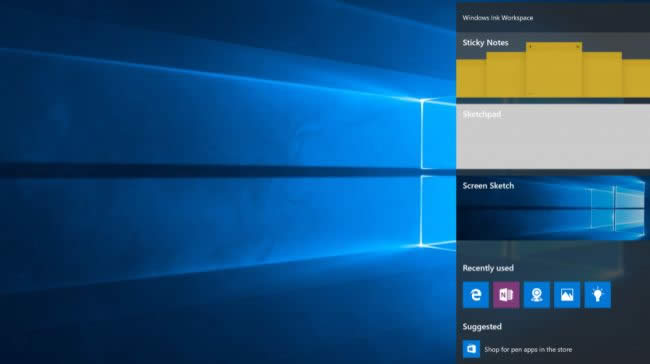Launch OneNote from Recently used
Viewport: 650px width, 364px height.
click(x=506, y=295)
